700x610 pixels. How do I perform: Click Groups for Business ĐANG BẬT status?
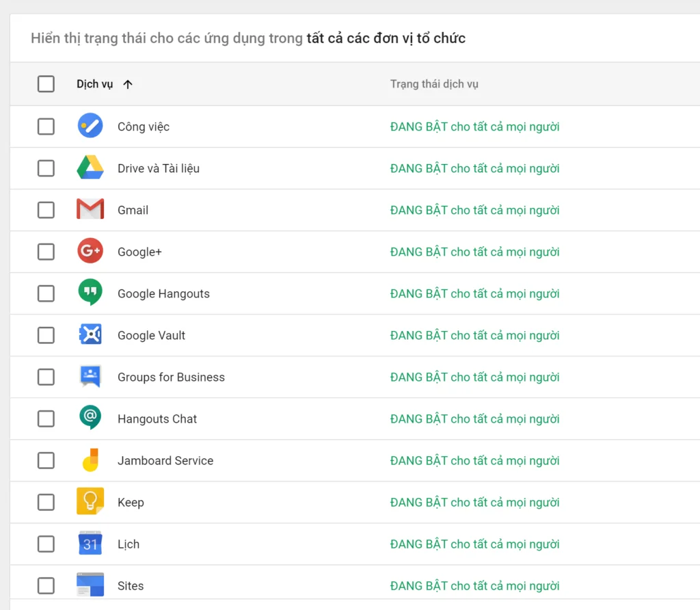474,377
